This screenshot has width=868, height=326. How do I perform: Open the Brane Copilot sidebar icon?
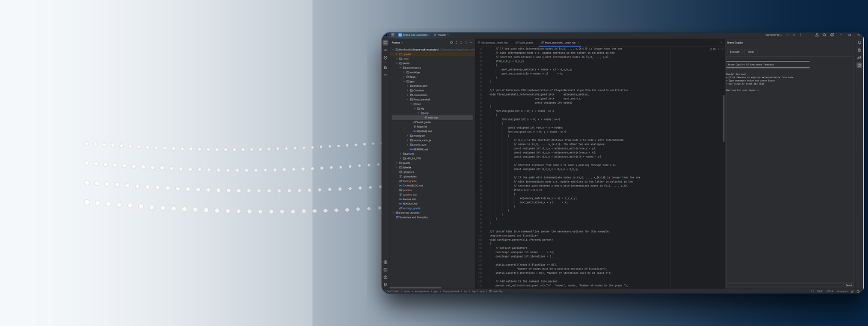pyautogui.click(x=859, y=65)
